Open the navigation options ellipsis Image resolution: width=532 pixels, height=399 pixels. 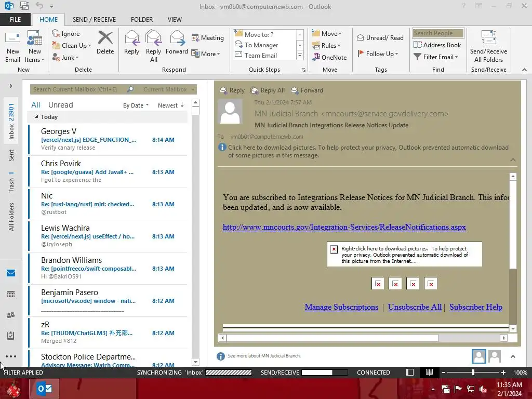pyautogui.click(x=11, y=356)
